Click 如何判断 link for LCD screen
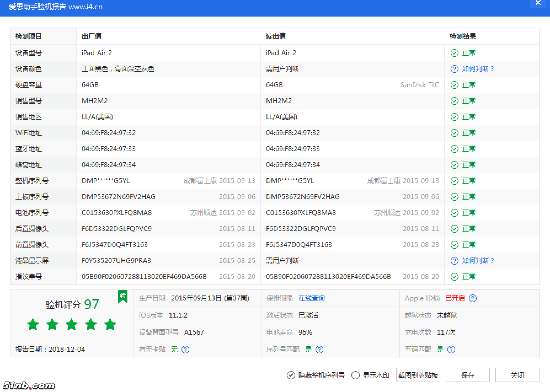The width and height of the screenshot is (550, 392). (x=478, y=261)
